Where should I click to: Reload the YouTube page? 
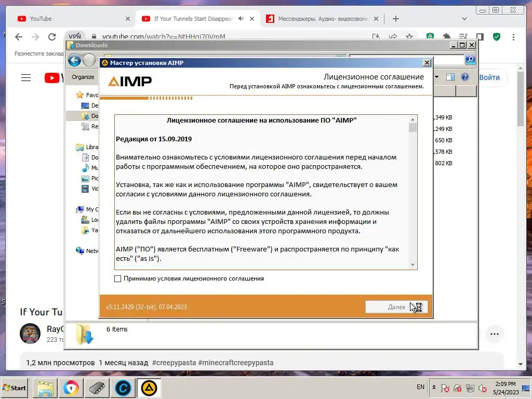52,37
